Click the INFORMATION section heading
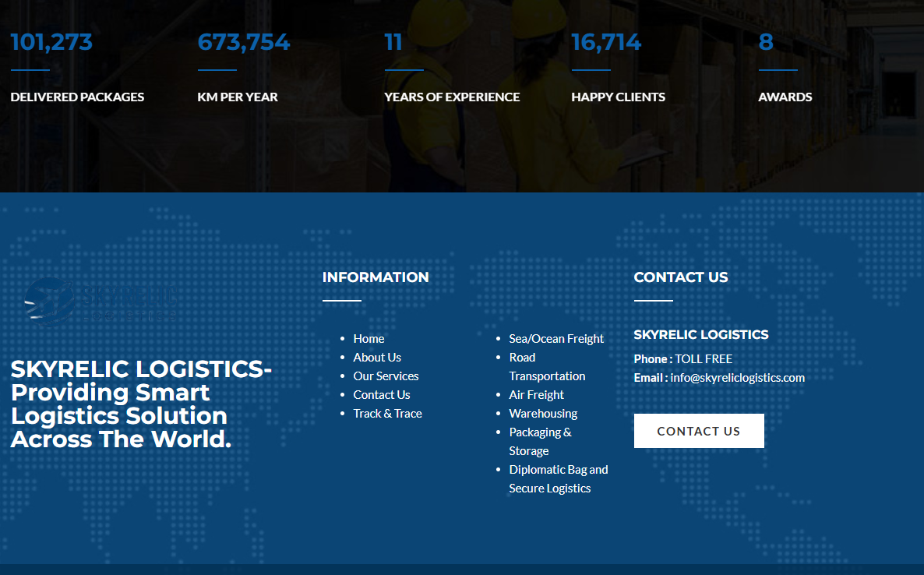This screenshot has height=575, width=924. click(x=376, y=277)
